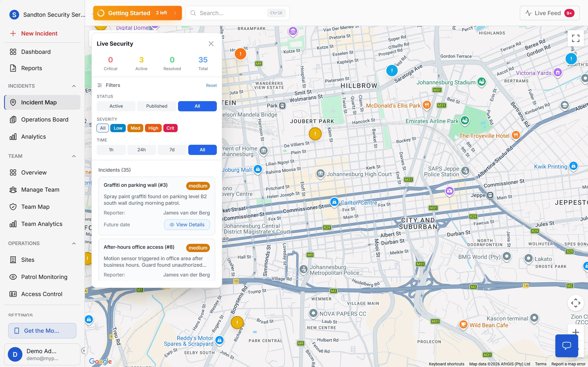Collapse the TEAM sidebar section

tap(74, 156)
